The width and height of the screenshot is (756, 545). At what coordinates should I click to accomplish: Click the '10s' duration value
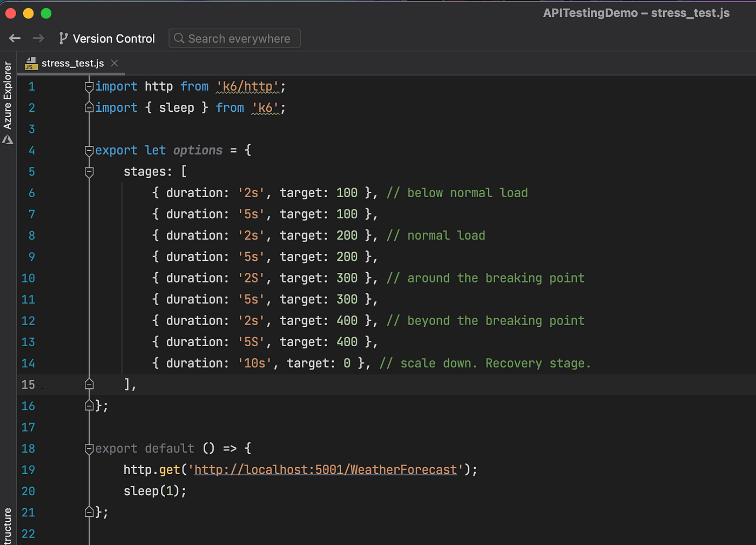coord(255,364)
